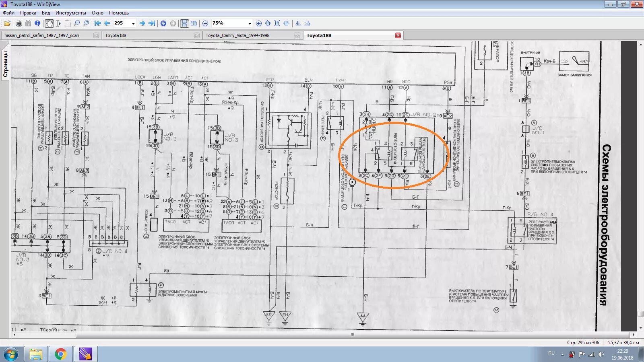The image size is (644, 362).
Task: Switch to the text selection tool
Action: click(58, 23)
